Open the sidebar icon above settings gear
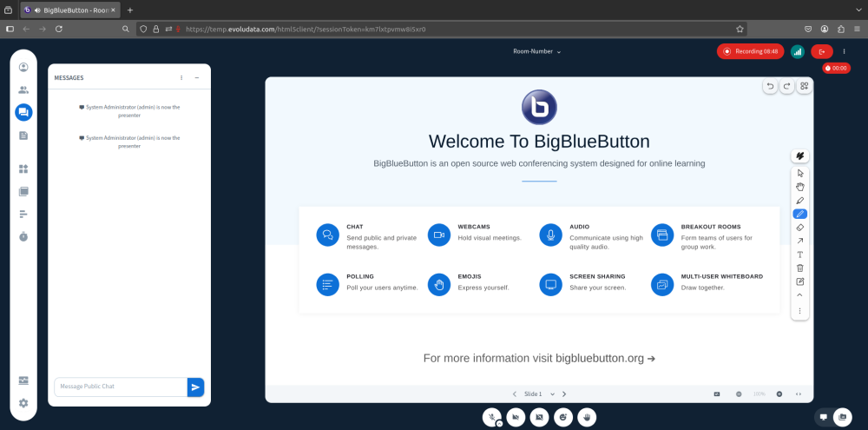The image size is (868, 430). click(23, 380)
